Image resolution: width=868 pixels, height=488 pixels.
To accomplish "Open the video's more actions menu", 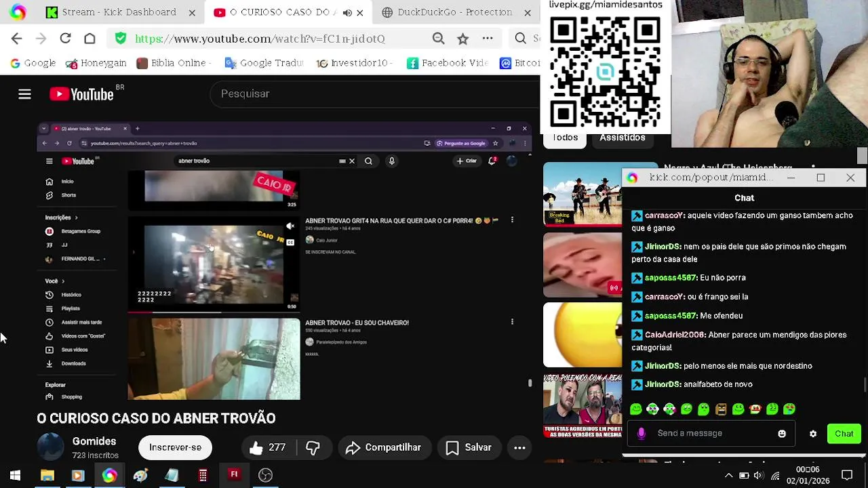I will tap(519, 447).
